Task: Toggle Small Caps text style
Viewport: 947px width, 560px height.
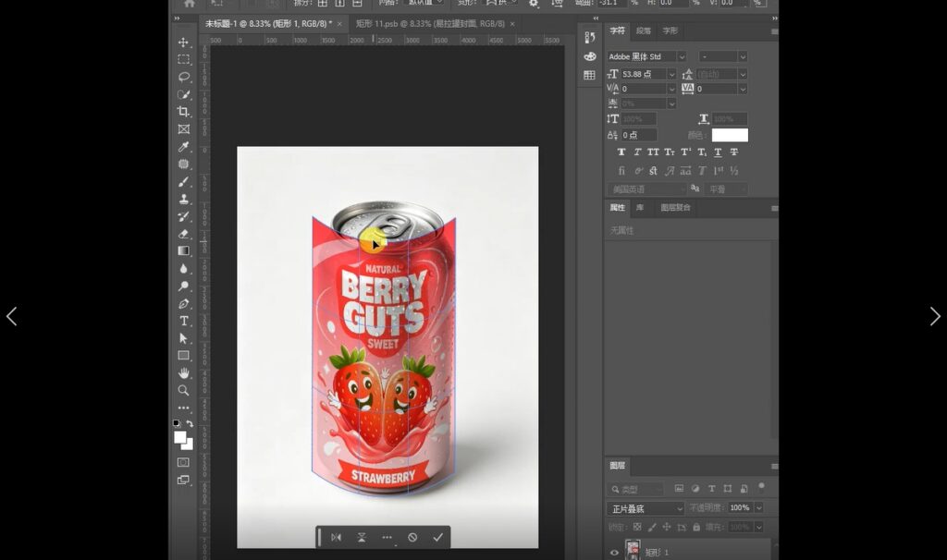Action: pyautogui.click(x=670, y=152)
